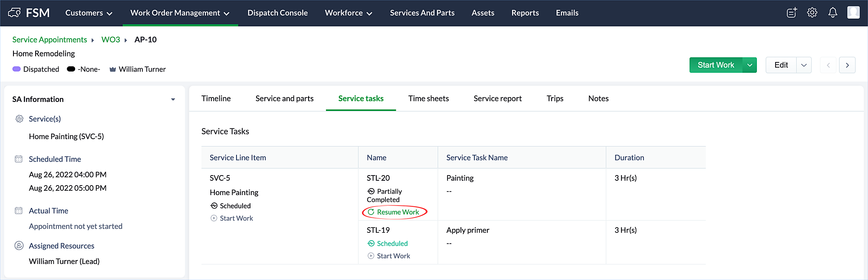Viewport: 868px width, 280px height.
Task: Expand the Start Work dropdown arrow
Action: pyautogui.click(x=750, y=65)
